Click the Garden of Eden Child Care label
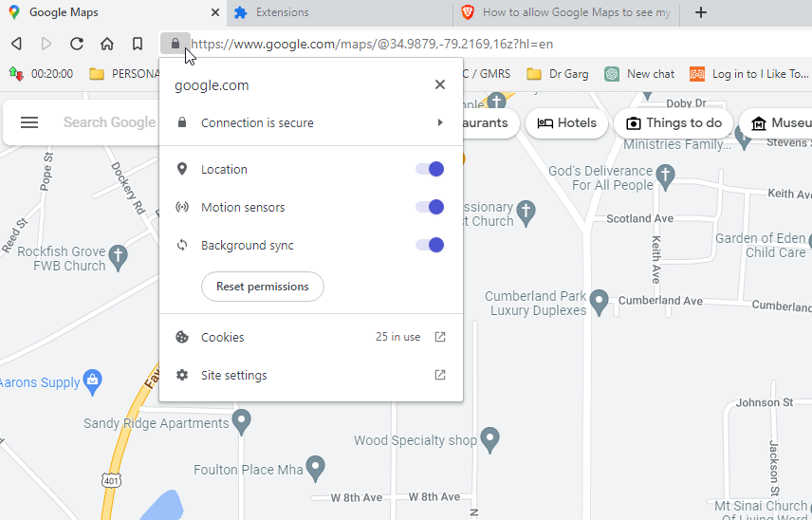Screen dimensions: 812x520 point(761,246)
